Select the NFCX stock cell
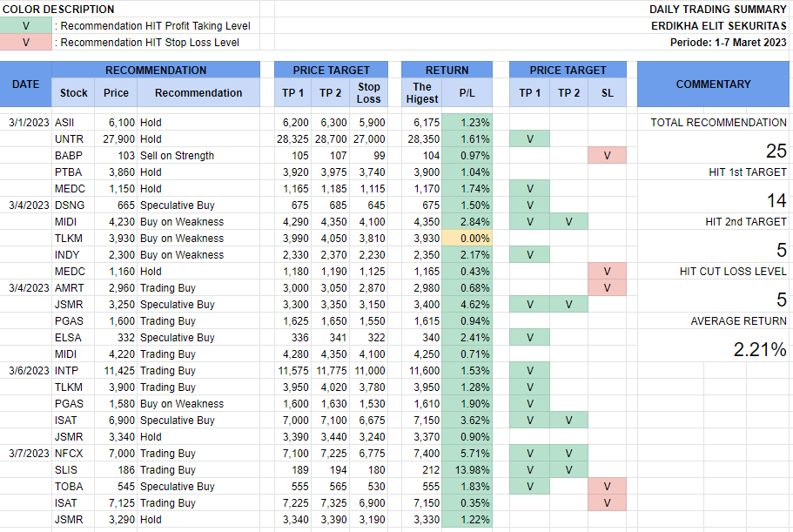Image resolution: width=793 pixels, height=532 pixels. coord(70,454)
